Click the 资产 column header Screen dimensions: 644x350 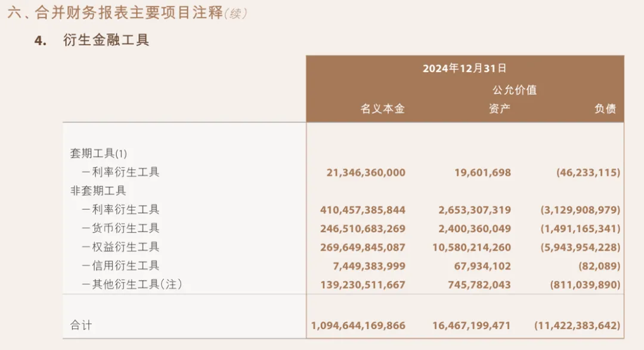point(500,109)
